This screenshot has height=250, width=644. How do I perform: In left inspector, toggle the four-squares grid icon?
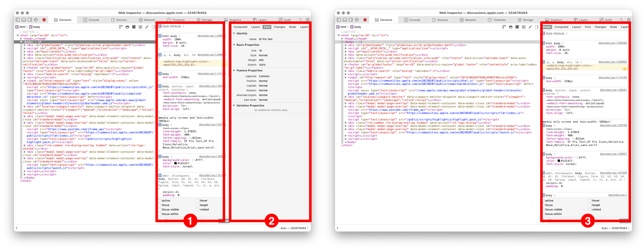(x=140, y=27)
